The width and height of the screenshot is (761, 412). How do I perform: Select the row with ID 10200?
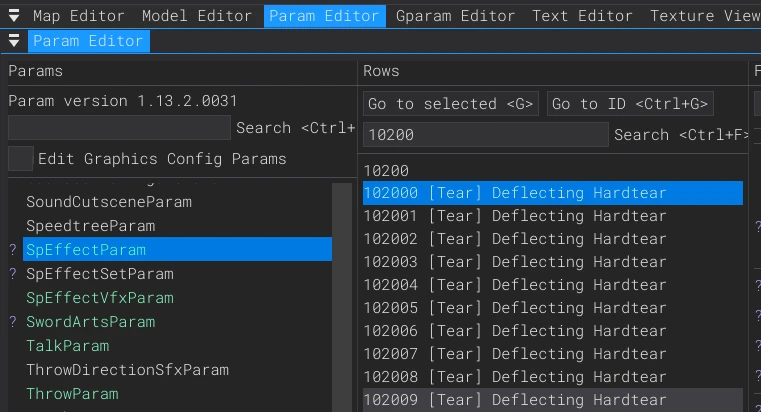point(386,171)
